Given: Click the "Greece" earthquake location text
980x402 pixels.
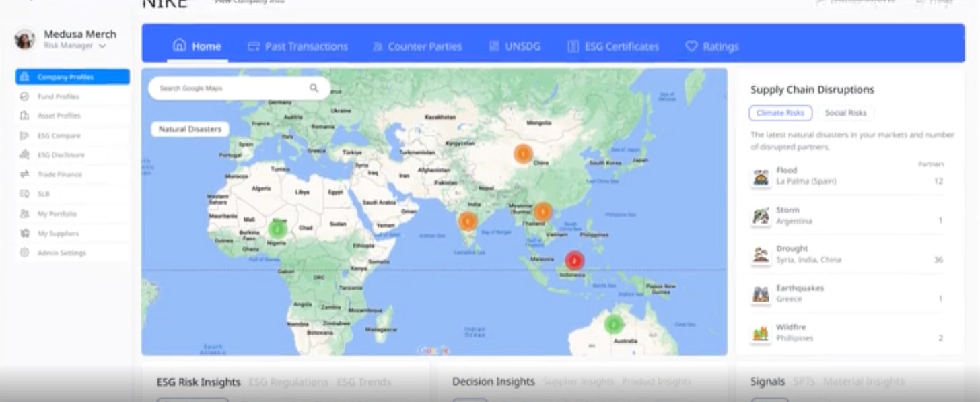Looking at the screenshot, I should pyautogui.click(x=789, y=299).
